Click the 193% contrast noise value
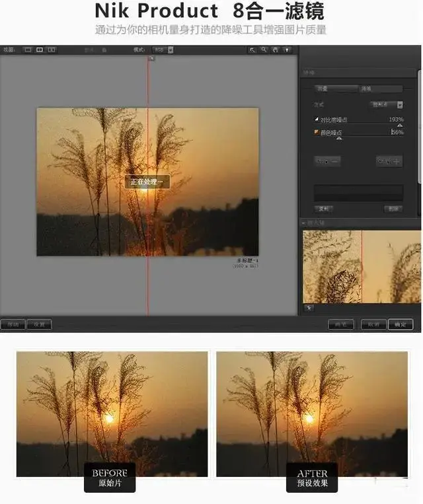 pos(396,120)
